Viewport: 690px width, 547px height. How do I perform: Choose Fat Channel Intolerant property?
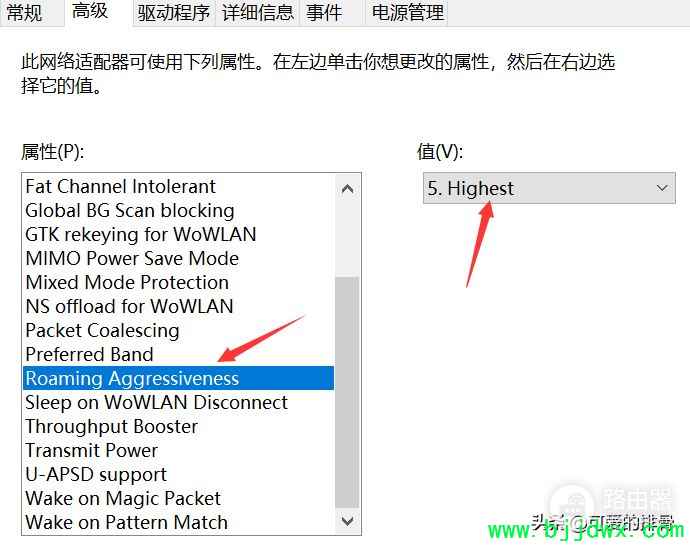pos(178,187)
